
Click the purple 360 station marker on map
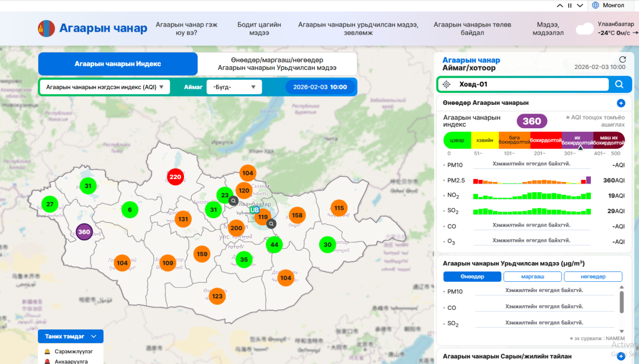pyautogui.click(x=84, y=232)
